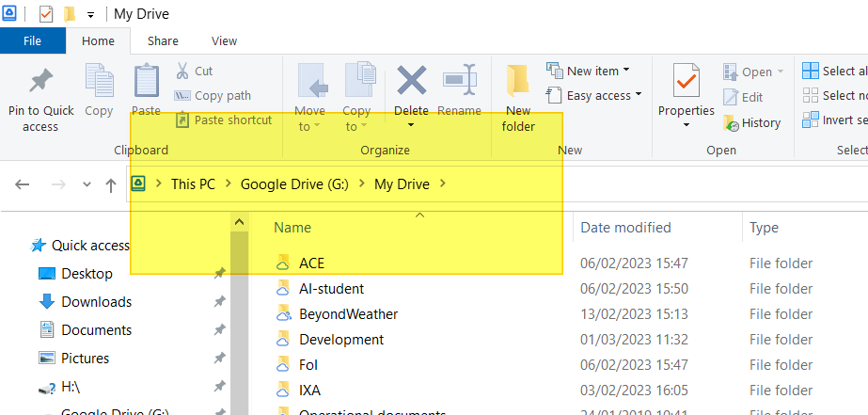868x415 pixels.
Task: Click the Copy ribbon button
Action: tap(99, 90)
